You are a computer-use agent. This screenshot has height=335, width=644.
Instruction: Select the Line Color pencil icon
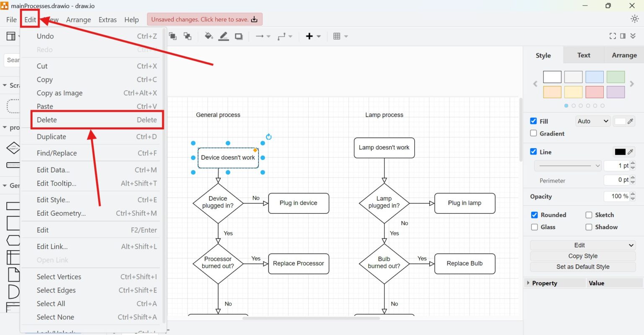[630, 152]
